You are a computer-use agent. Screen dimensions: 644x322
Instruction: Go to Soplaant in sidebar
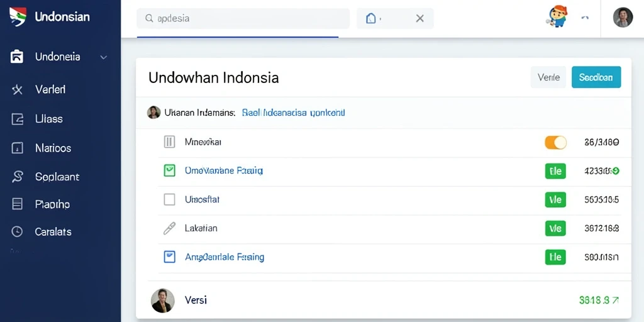click(x=57, y=177)
